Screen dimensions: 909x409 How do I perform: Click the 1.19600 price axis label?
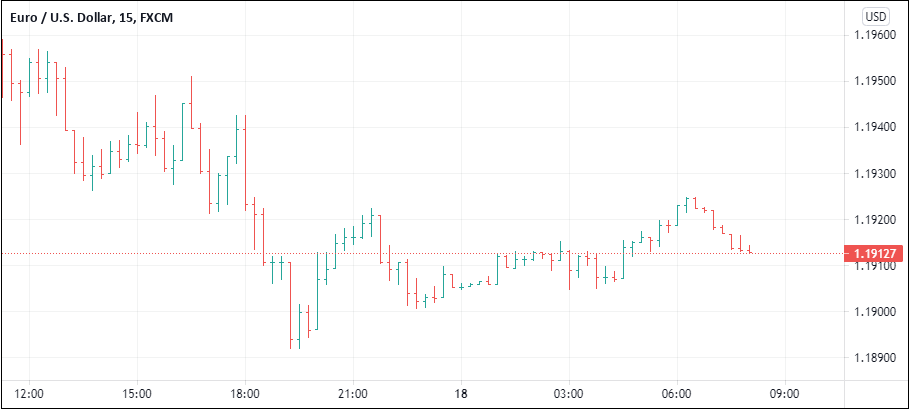[874, 35]
